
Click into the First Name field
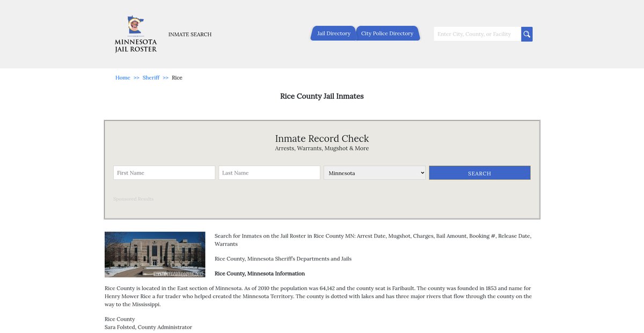(164, 173)
